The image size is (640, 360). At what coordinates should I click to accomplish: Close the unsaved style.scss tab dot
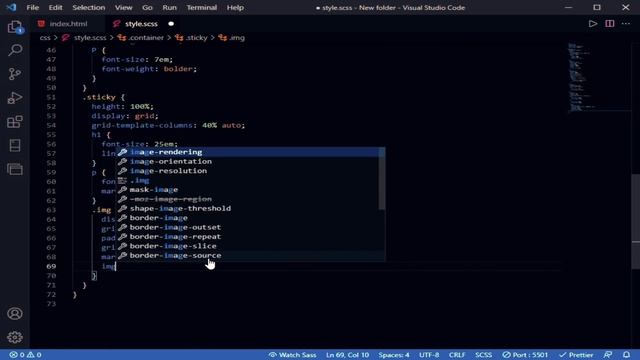point(171,24)
